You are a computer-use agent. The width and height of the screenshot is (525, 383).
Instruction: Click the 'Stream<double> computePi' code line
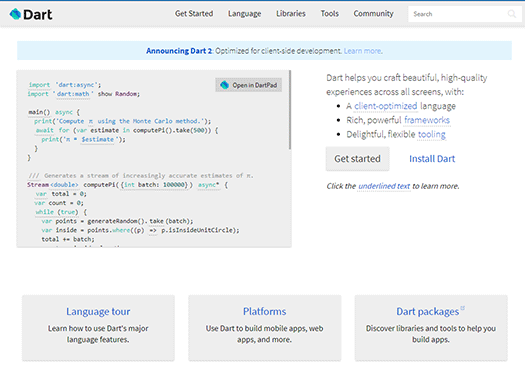[x=128, y=185]
